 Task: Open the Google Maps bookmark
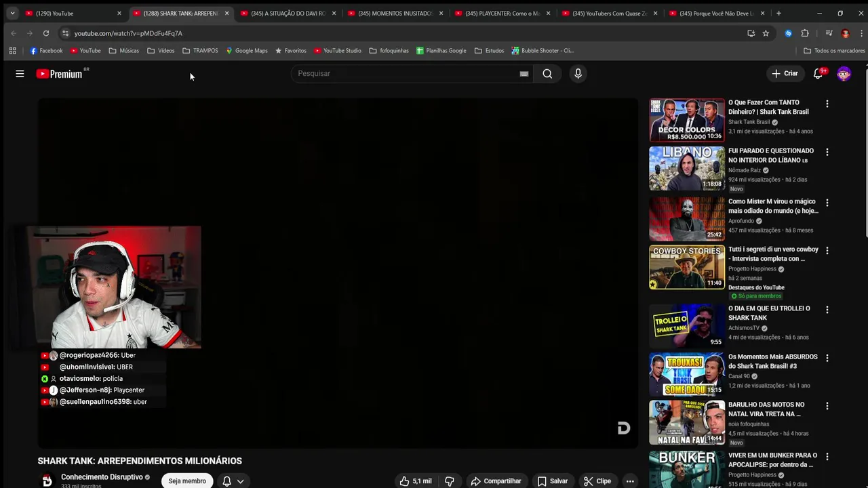[246, 50]
